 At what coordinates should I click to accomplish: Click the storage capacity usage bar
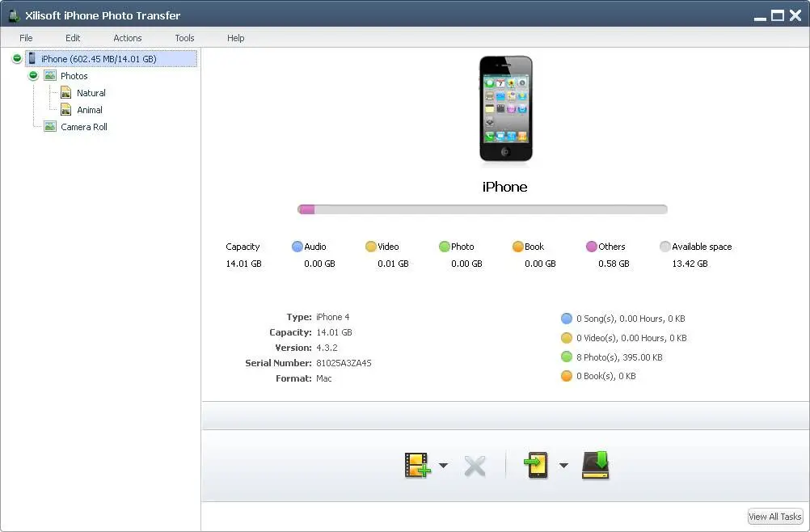point(483,209)
